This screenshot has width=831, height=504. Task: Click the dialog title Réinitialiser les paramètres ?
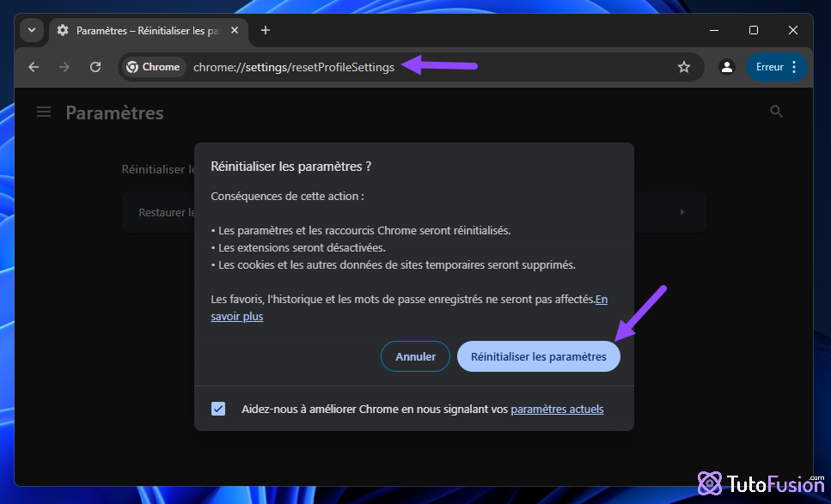click(291, 167)
